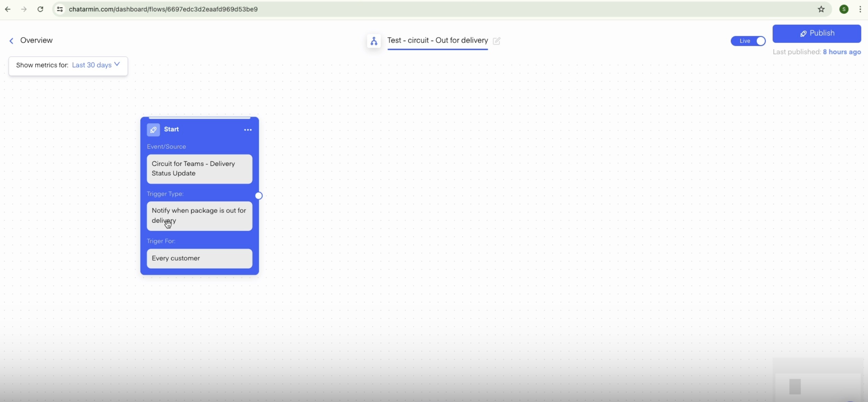Select the Every customer trigger field
The image size is (868, 402).
tap(199, 259)
